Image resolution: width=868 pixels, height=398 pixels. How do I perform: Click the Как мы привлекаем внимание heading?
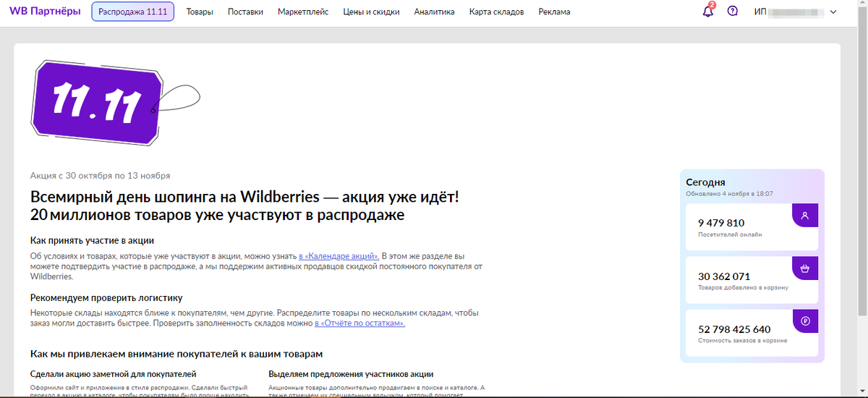(x=176, y=354)
